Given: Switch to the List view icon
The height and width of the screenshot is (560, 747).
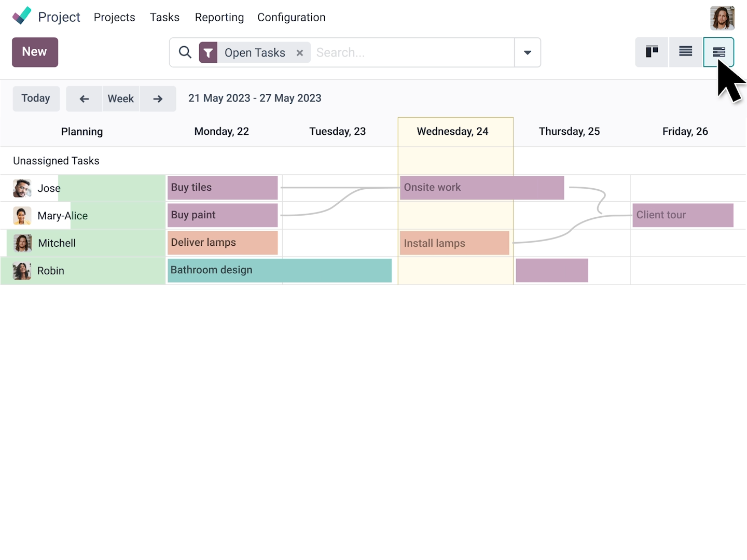Looking at the screenshot, I should pyautogui.click(x=686, y=52).
